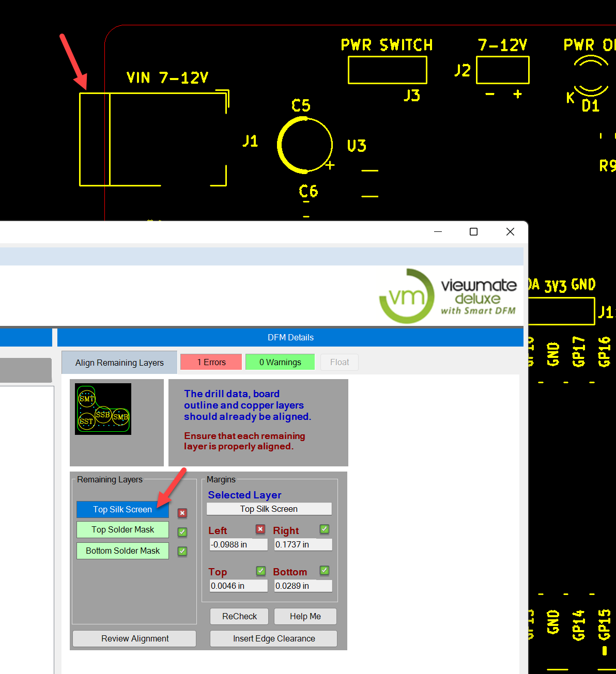Image resolution: width=616 pixels, height=674 pixels.
Task: Open the 0 Warnings tab
Action: pos(280,362)
